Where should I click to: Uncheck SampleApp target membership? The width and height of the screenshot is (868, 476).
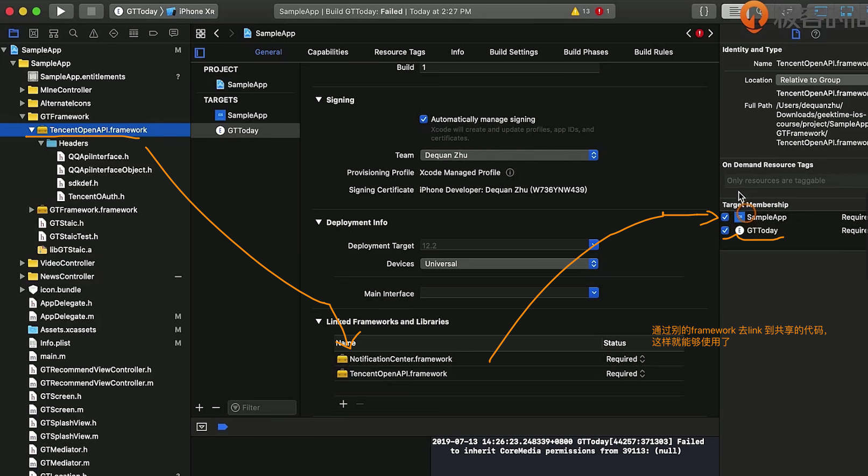pyautogui.click(x=725, y=217)
